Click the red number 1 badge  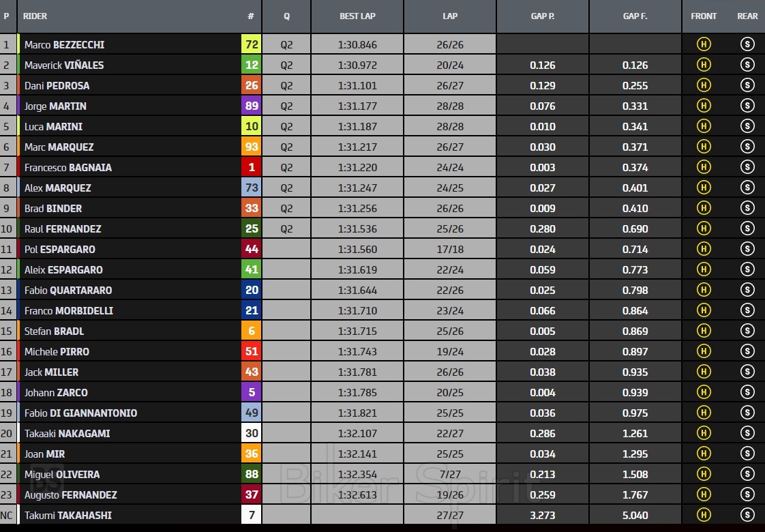252,168
